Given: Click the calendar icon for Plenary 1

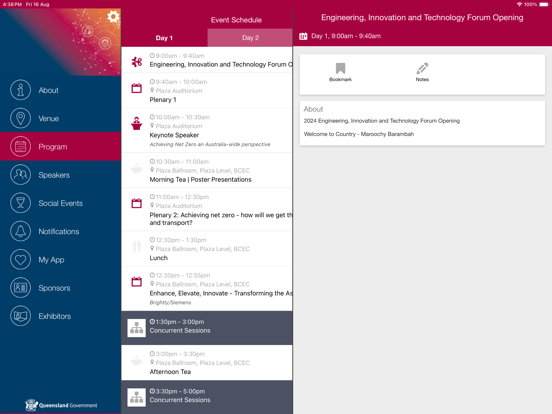Looking at the screenshot, I should [137, 88].
